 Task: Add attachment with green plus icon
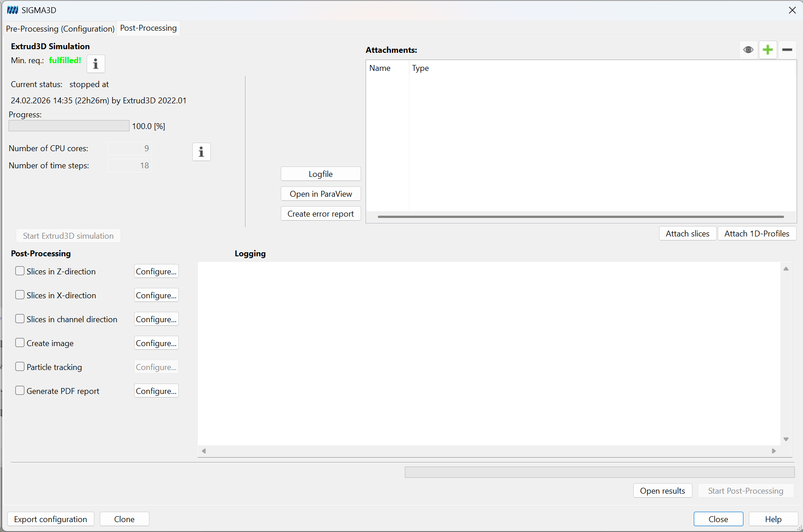click(x=768, y=50)
